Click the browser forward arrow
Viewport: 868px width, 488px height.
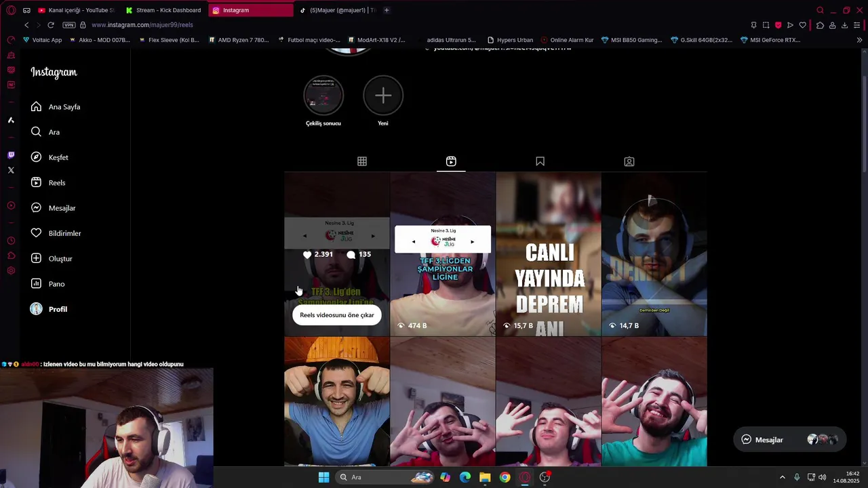(x=39, y=25)
